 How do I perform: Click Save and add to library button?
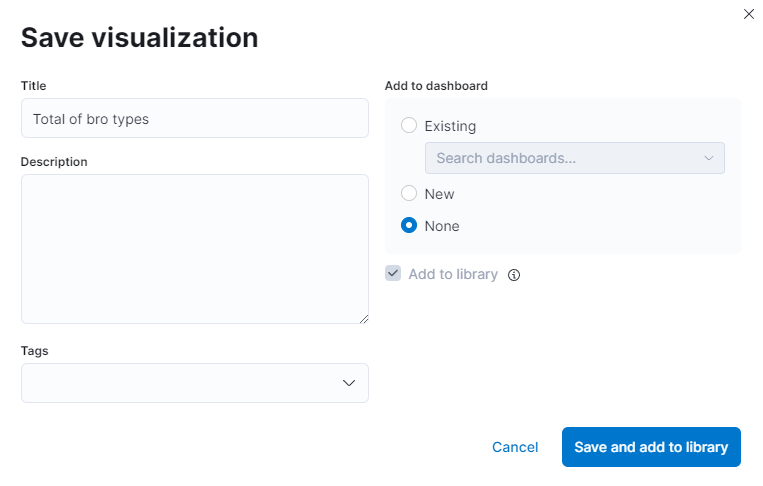click(651, 447)
